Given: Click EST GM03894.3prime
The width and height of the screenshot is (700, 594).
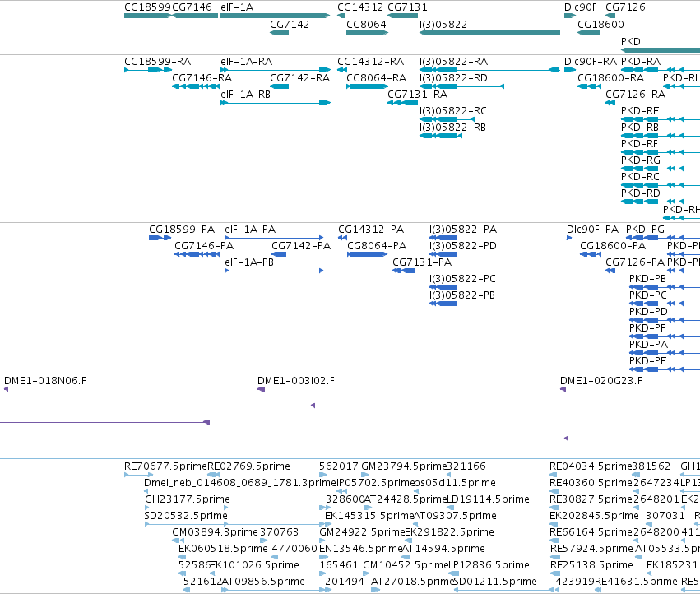Looking at the screenshot, I should point(215,532).
